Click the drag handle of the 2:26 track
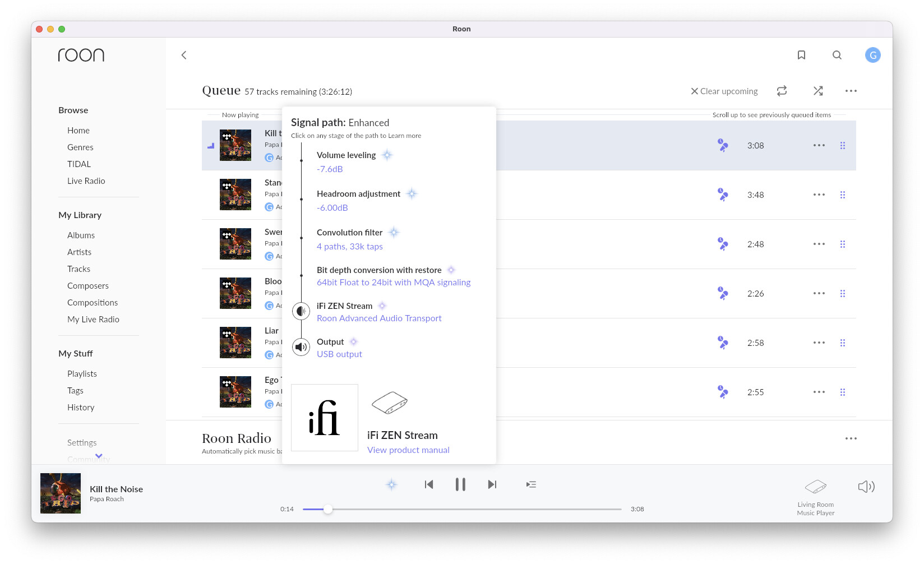This screenshot has width=924, height=564. point(843,293)
